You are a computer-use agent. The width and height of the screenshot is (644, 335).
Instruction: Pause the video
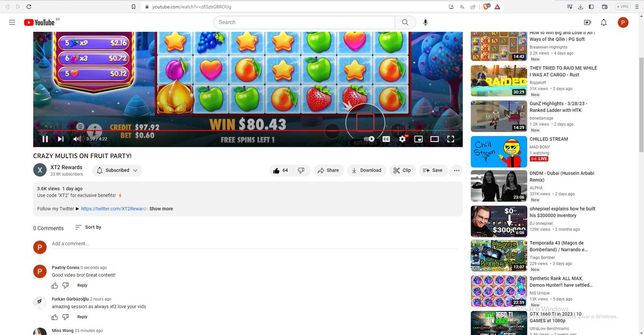point(45,139)
